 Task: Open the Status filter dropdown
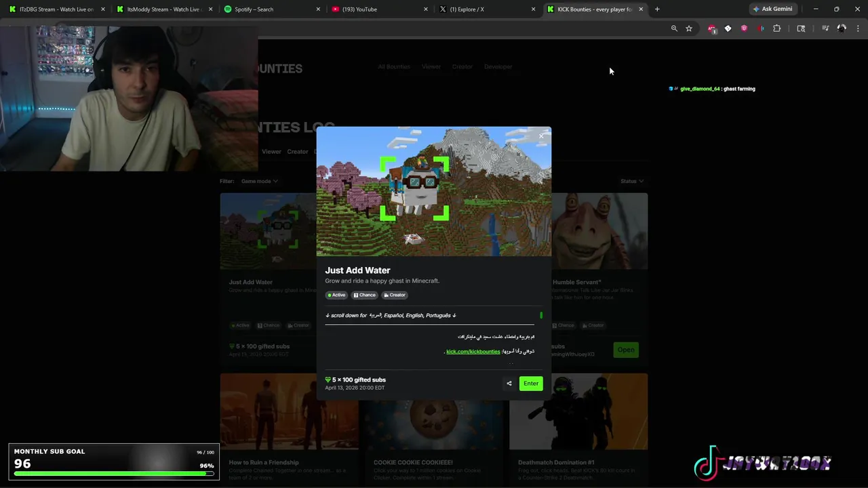[632, 181]
